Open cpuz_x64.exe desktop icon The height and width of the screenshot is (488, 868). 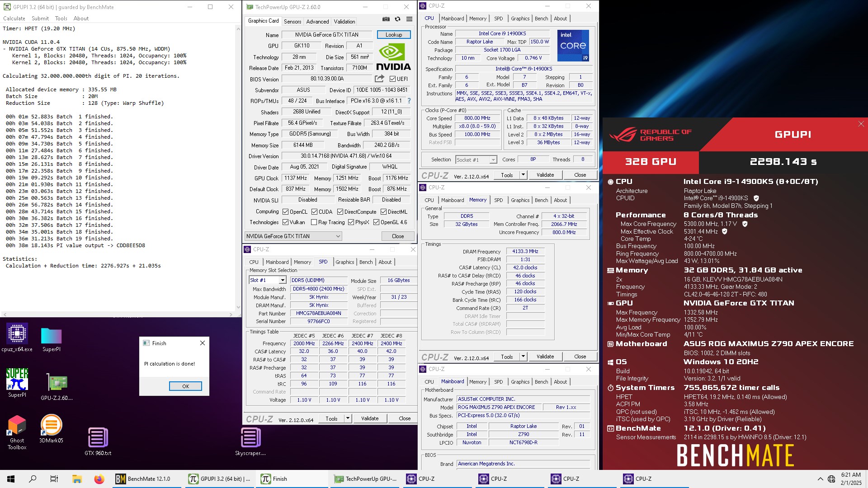coord(17,338)
